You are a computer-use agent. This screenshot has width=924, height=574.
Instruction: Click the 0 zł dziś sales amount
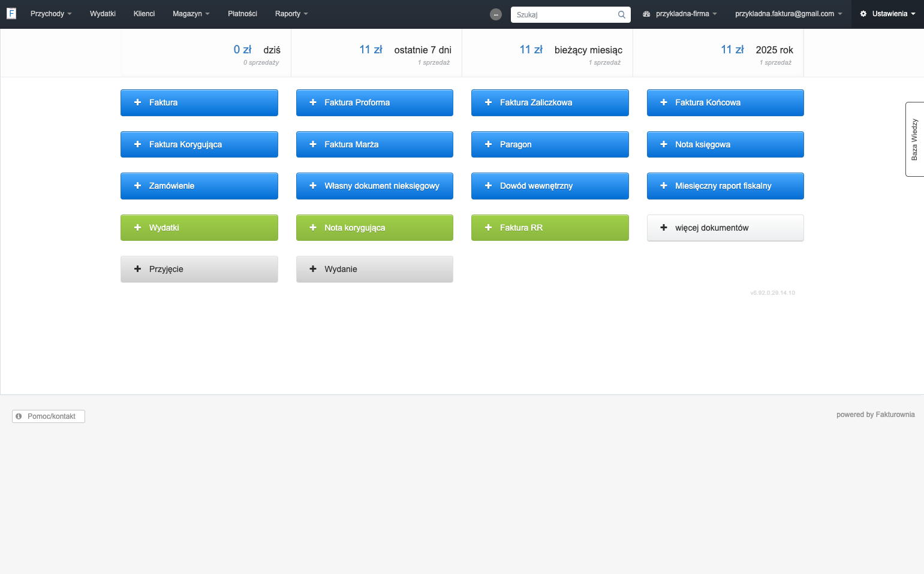tap(243, 50)
